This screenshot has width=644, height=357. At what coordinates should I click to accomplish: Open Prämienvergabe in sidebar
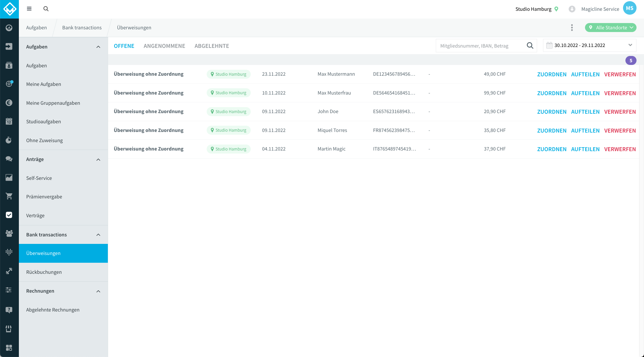click(x=63, y=197)
